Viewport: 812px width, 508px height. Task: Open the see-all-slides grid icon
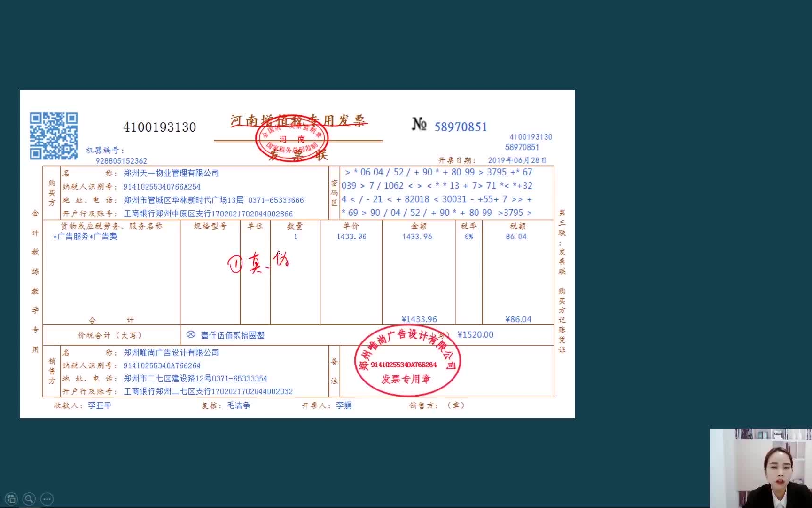pos(11,499)
